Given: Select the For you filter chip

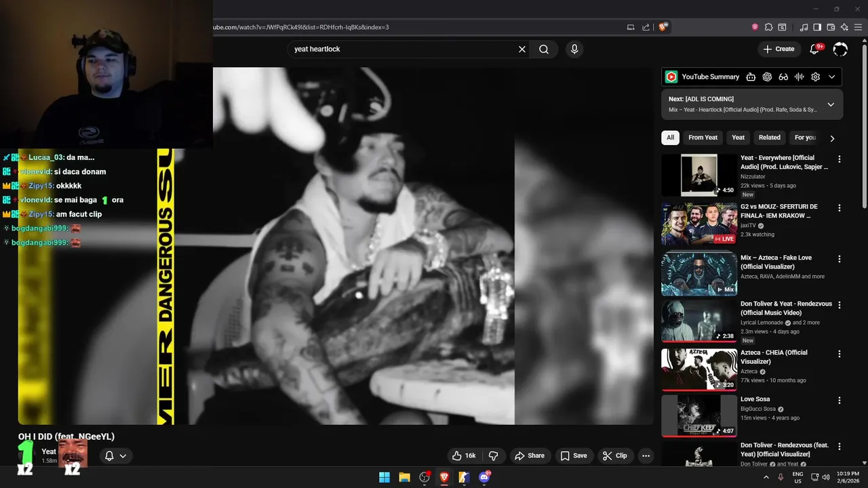Looking at the screenshot, I should (805, 138).
